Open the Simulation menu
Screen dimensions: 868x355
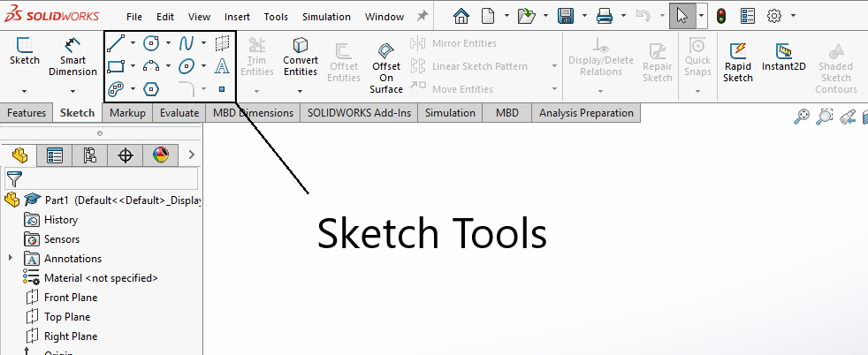pyautogui.click(x=327, y=17)
